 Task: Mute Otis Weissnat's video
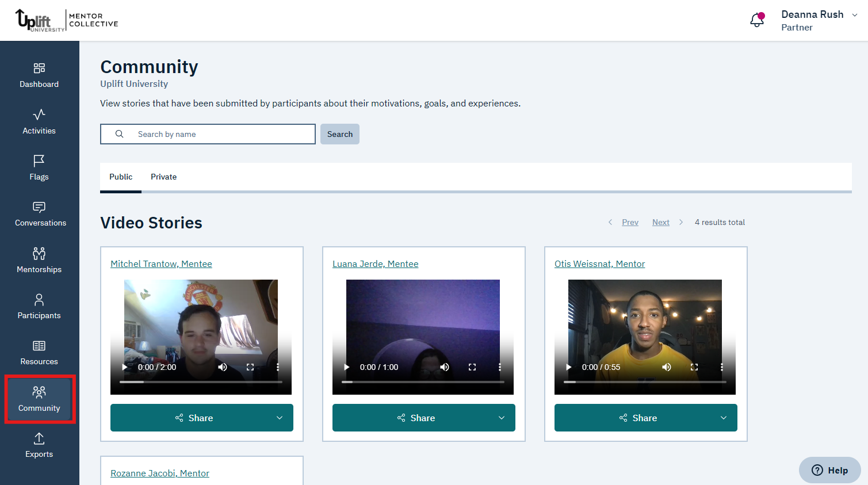click(667, 367)
